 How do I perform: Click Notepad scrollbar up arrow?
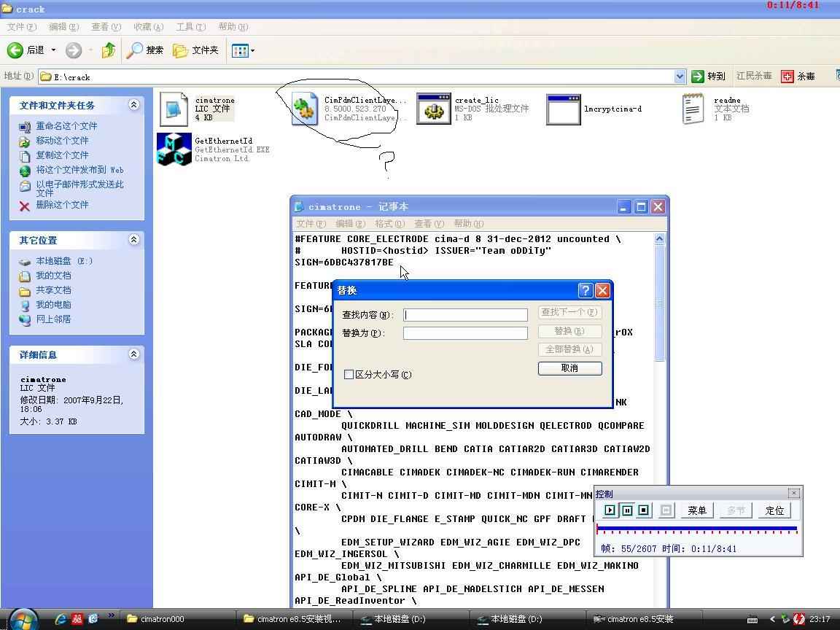pos(659,239)
